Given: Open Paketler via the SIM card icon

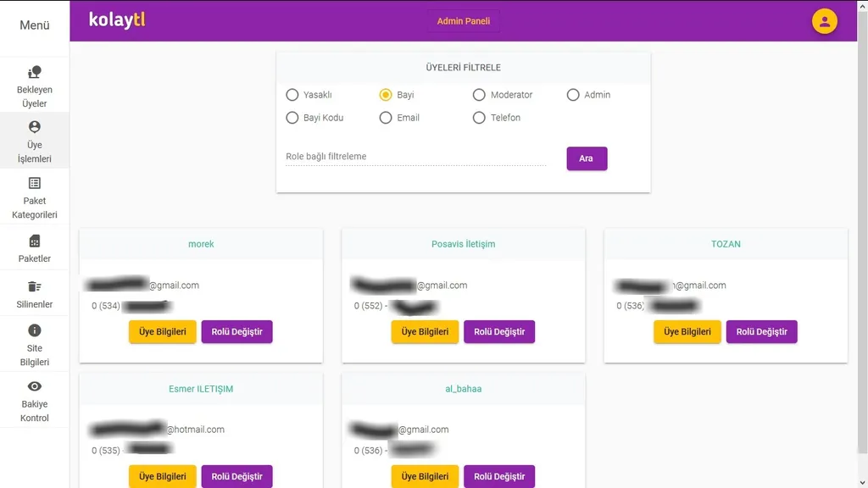Looking at the screenshot, I should (x=35, y=241).
